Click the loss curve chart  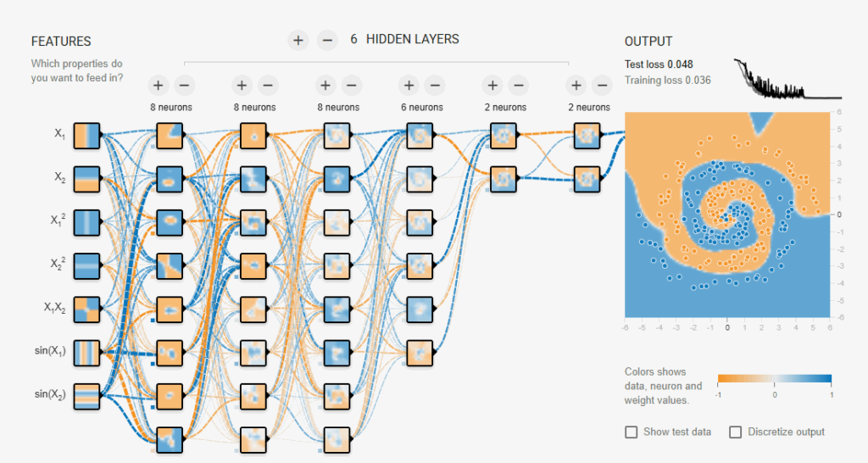click(787, 79)
